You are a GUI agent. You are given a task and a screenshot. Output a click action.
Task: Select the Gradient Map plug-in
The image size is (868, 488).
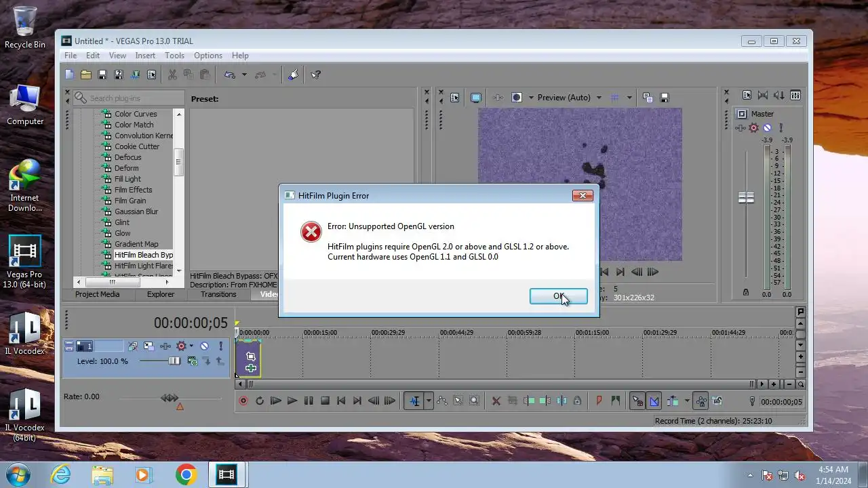pyautogui.click(x=136, y=244)
